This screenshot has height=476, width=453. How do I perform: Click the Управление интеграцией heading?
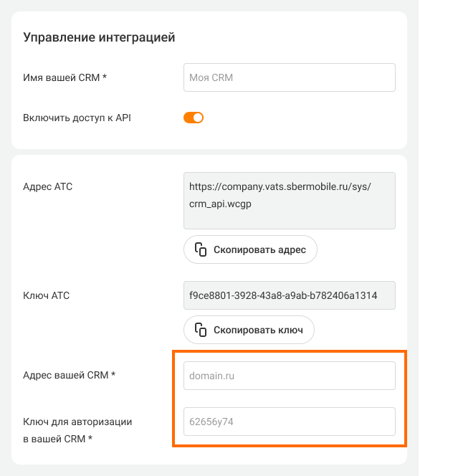(99, 37)
